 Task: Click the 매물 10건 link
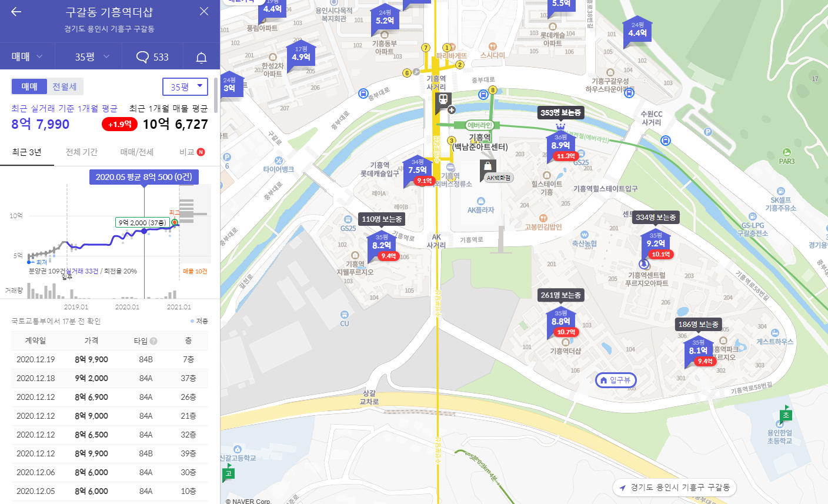coord(195,271)
